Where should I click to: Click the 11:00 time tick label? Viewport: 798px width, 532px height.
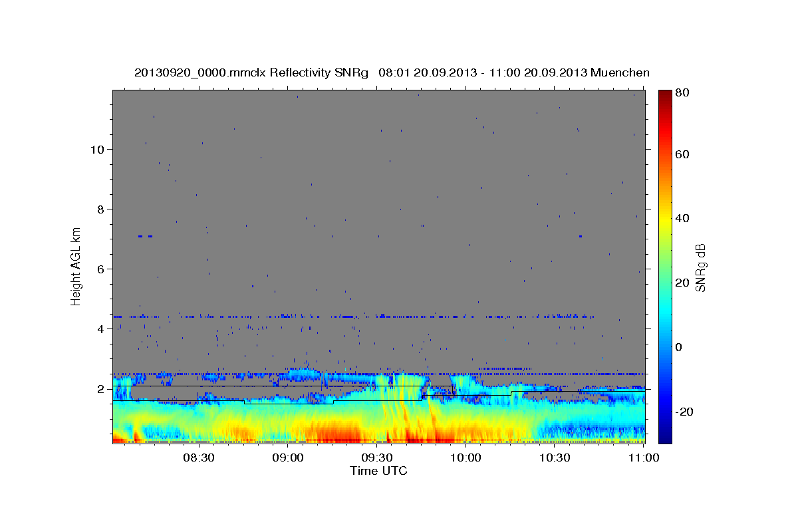tap(643, 458)
